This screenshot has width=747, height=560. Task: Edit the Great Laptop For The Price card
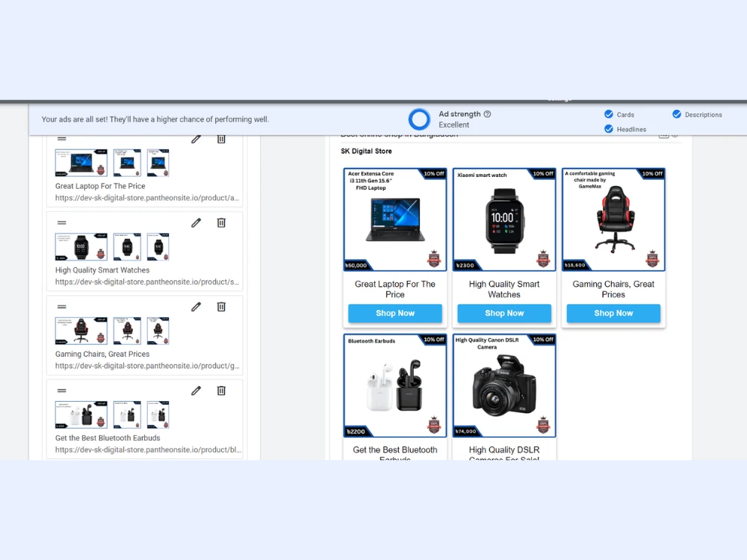click(x=196, y=139)
